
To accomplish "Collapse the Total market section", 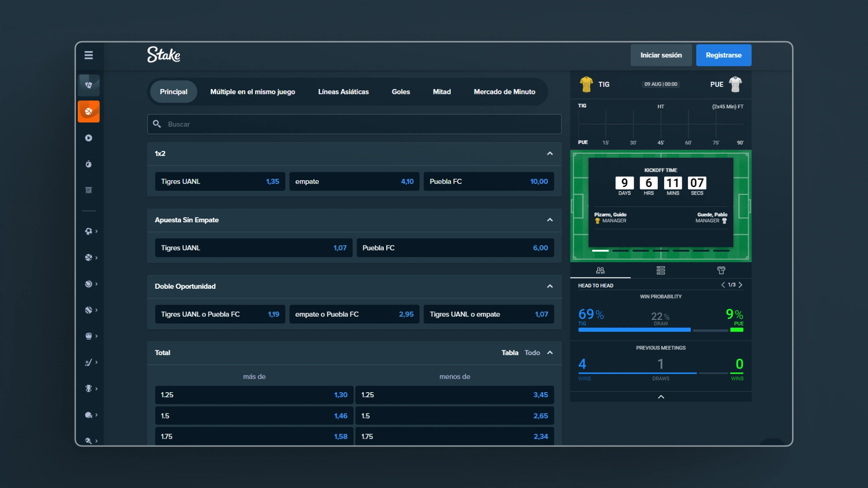I will click(550, 353).
